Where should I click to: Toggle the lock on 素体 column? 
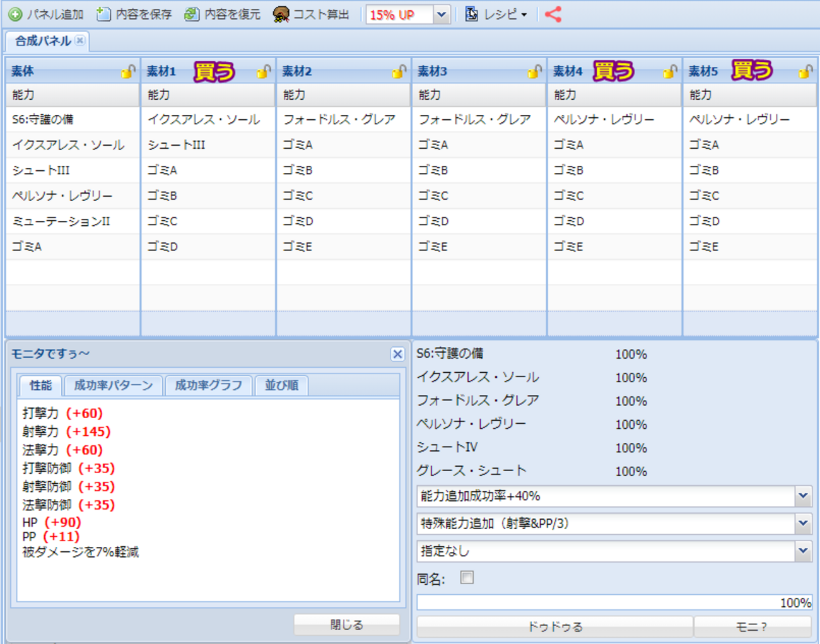click(128, 72)
